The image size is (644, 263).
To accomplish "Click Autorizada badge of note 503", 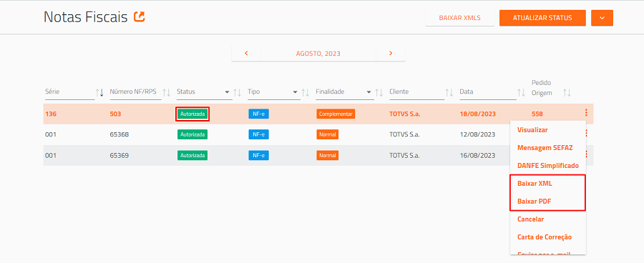I will 192,114.
